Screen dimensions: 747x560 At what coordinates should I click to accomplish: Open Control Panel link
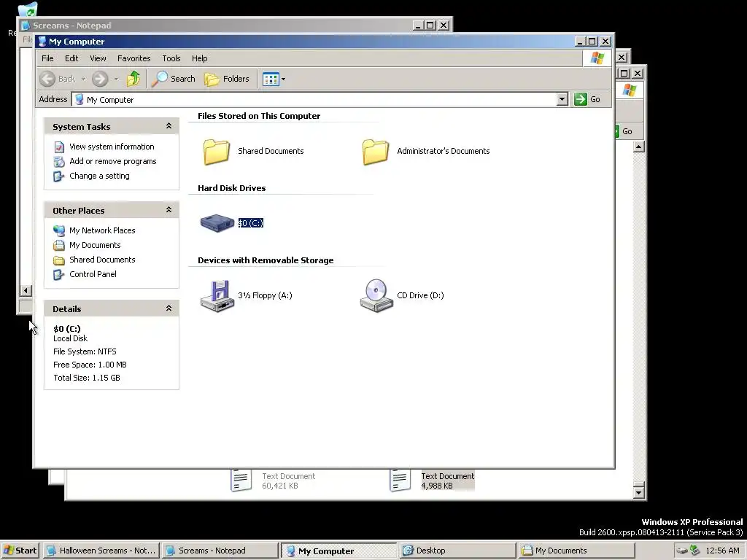tap(93, 274)
